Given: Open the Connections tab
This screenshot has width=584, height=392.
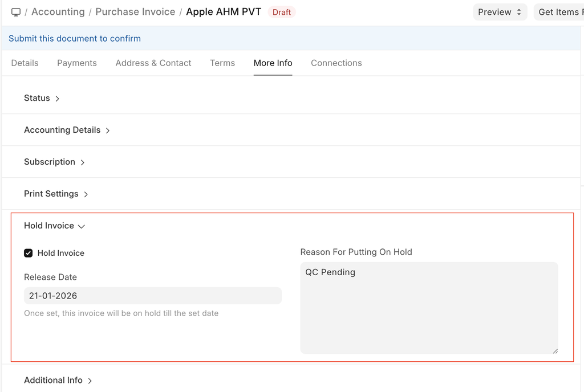Looking at the screenshot, I should click(336, 63).
